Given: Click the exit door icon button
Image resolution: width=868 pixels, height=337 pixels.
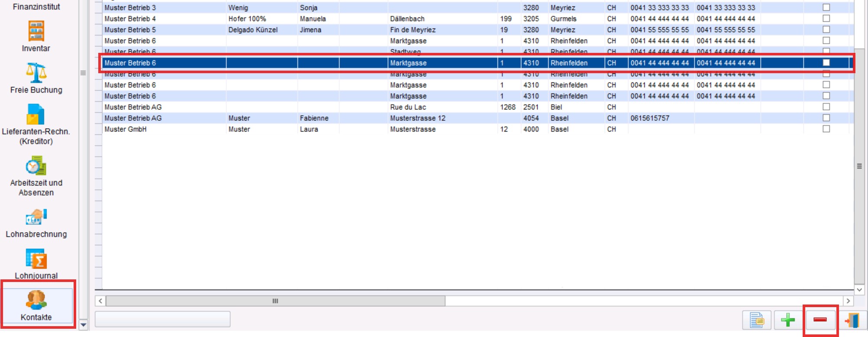Looking at the screenshot, I should coord(852,320).
